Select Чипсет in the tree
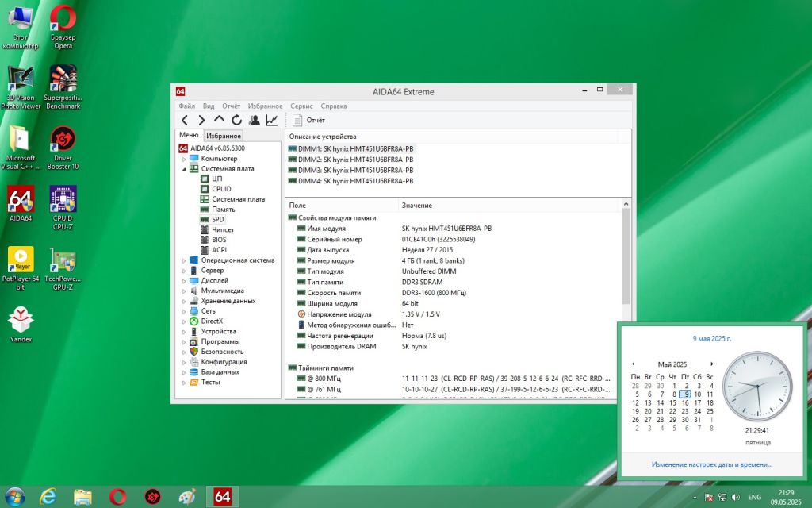The width and height of the screenshot is (812, 508). [x=223, y=229]
